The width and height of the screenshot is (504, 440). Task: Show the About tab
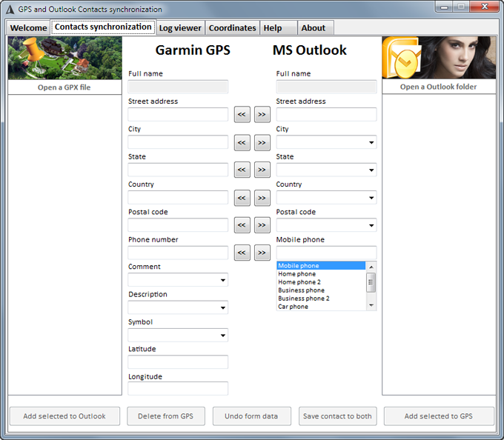tap(316, 28)
